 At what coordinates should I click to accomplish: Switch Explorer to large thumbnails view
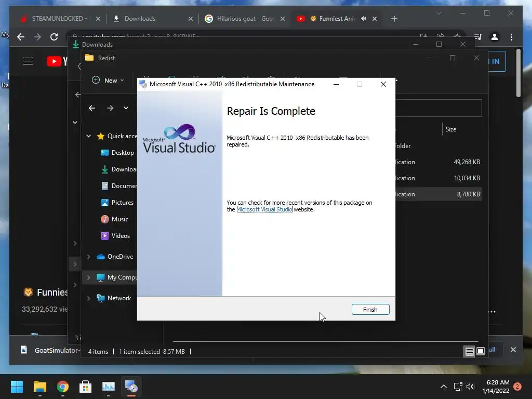click(481, 352)
